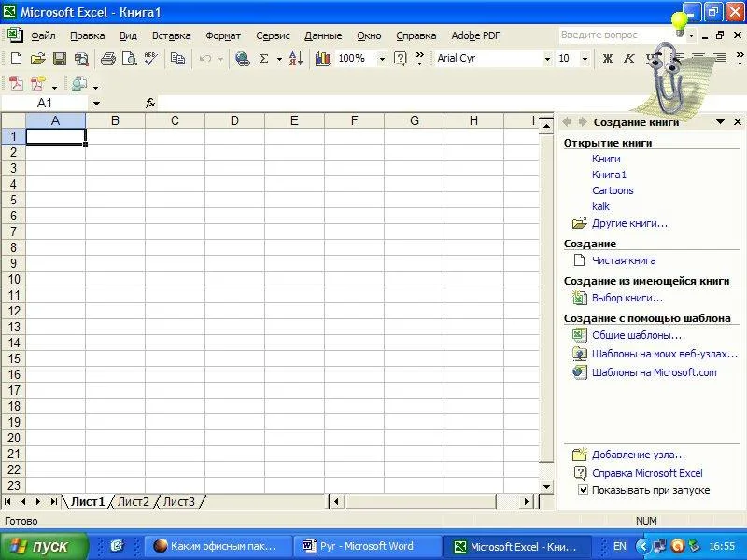Open the Cartoons recent workbook link
Screen dimensions: 747x560
613,190
